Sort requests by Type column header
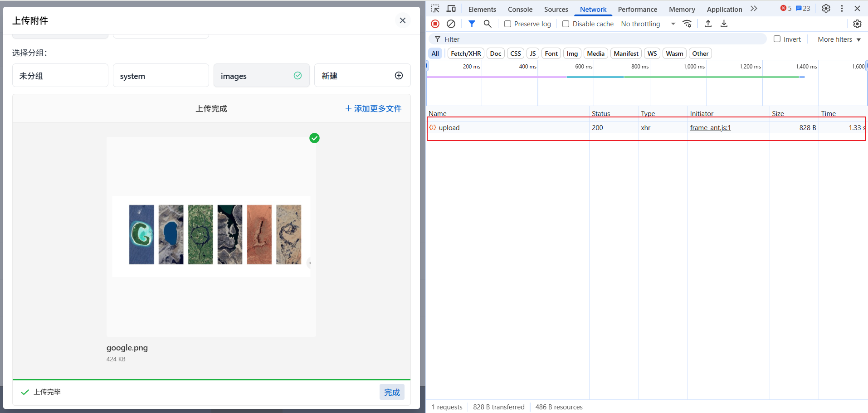The height and width of the screenshot is (413, 868). 663,113
